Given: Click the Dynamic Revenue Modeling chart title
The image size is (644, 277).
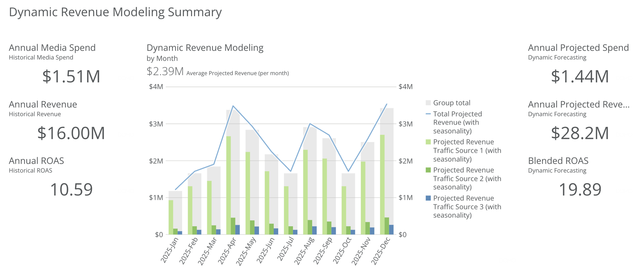Looking at the screenshot, I should click(x=205, y=48).
